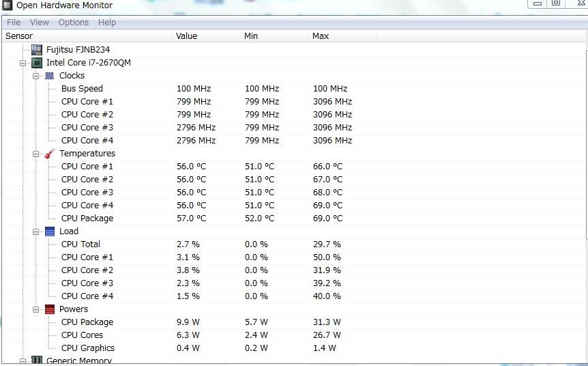Click the Open Hardware Monitor title bar icon

tap(7, 5)
